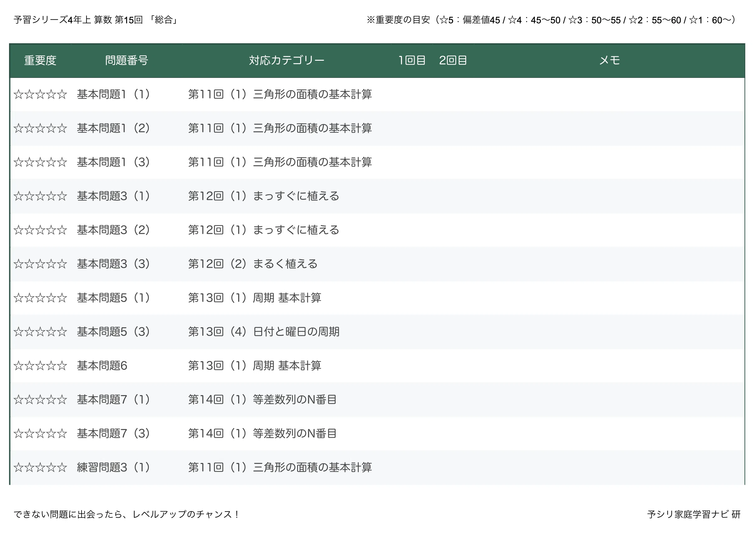Click the page title 予習シリーズ4年上 算数 第15回
The image size is (756, 533).
pos(96,20)
